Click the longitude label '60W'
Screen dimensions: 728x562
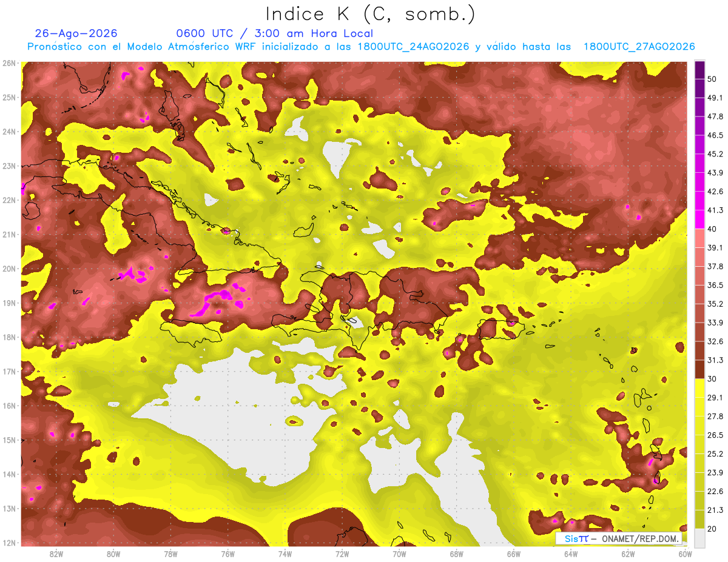tap(686, 554)
